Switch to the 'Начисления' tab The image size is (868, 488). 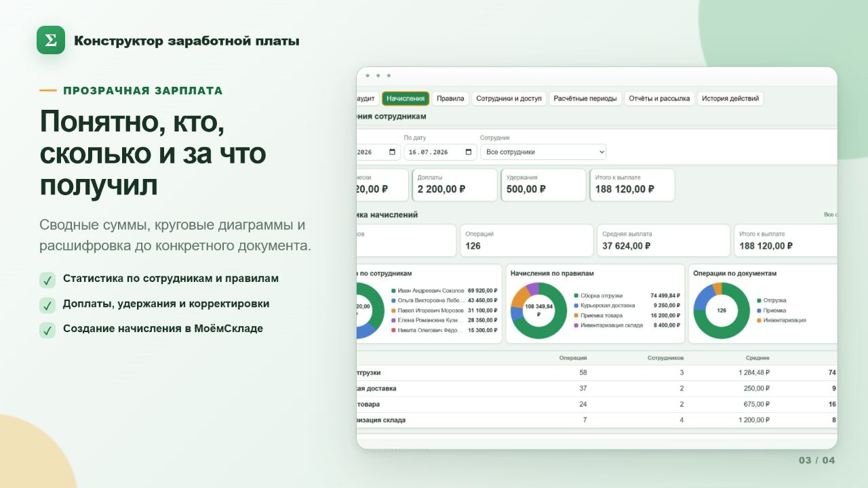(x=406, y=98)
